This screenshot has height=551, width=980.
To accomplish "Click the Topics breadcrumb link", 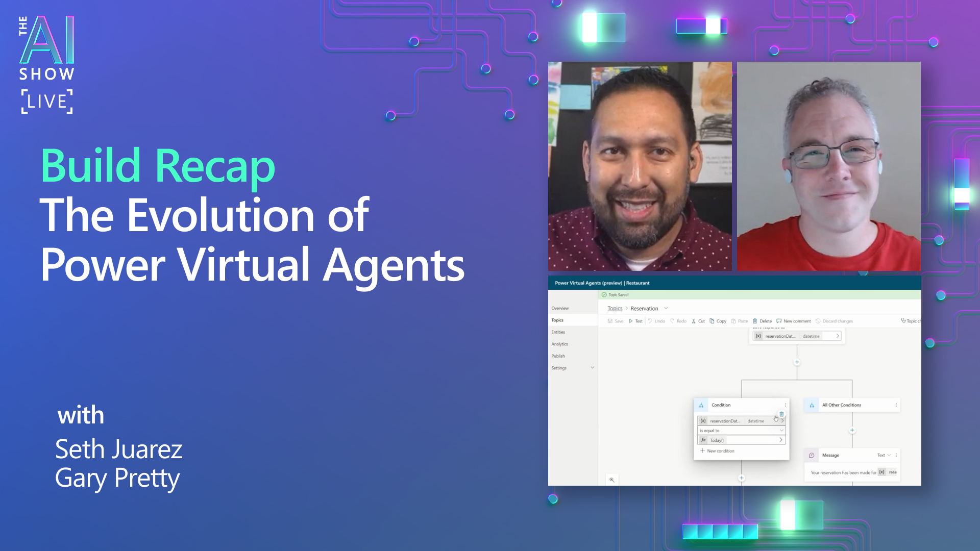I will pos(615,308).
